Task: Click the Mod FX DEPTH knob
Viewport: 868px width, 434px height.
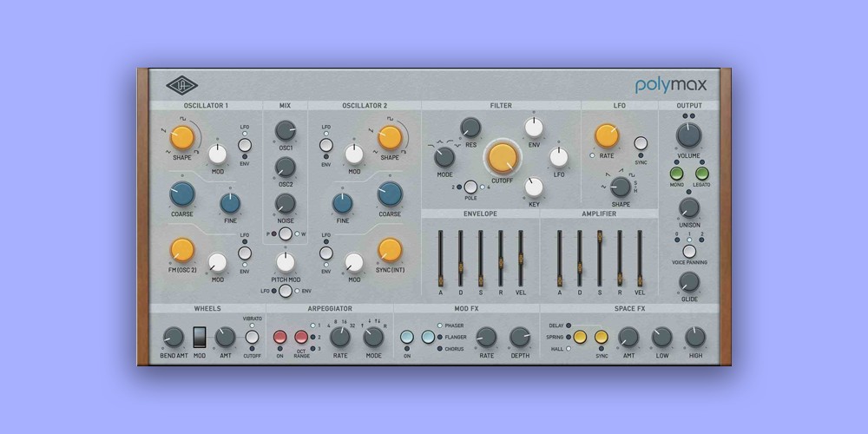Action: 520,337
